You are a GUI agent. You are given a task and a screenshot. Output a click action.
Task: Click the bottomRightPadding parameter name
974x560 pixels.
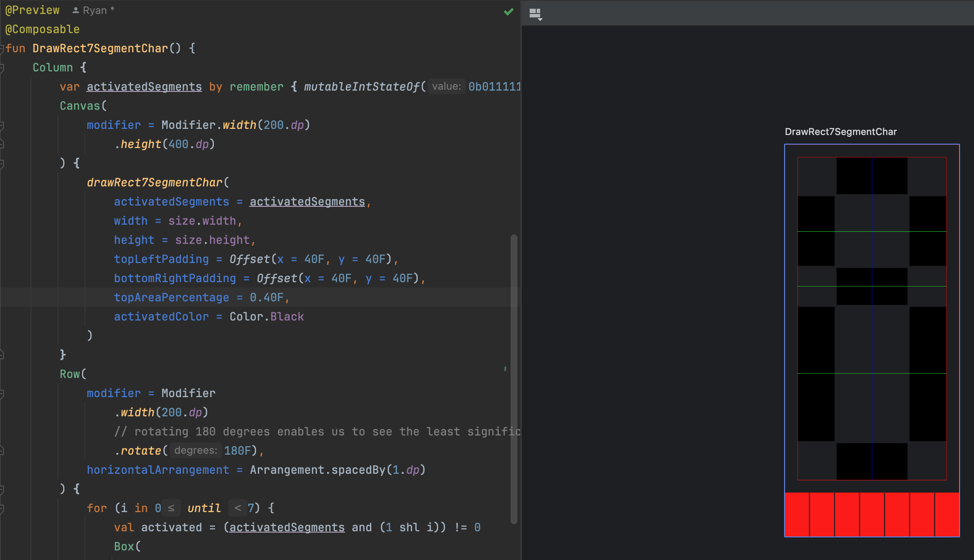[x=175, y=278]
